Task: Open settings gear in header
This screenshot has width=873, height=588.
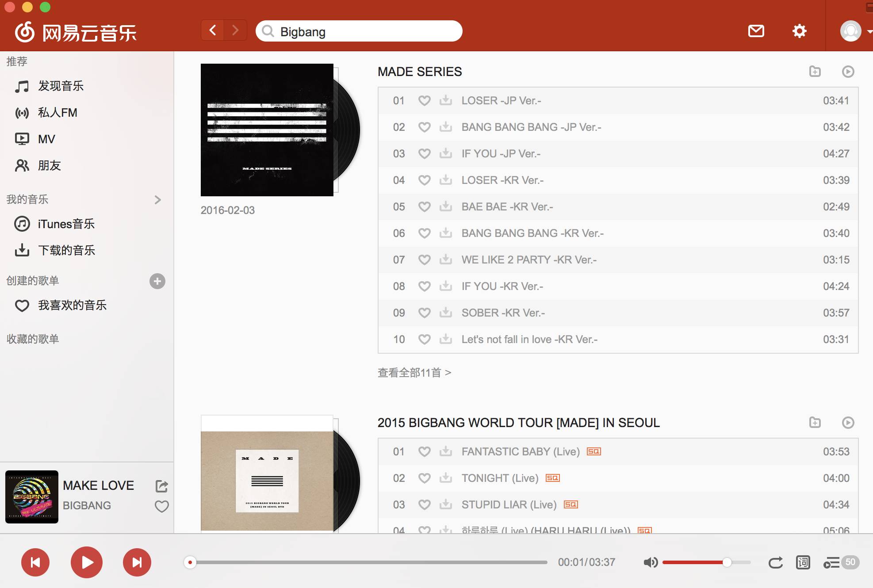Action: point(799,31)
